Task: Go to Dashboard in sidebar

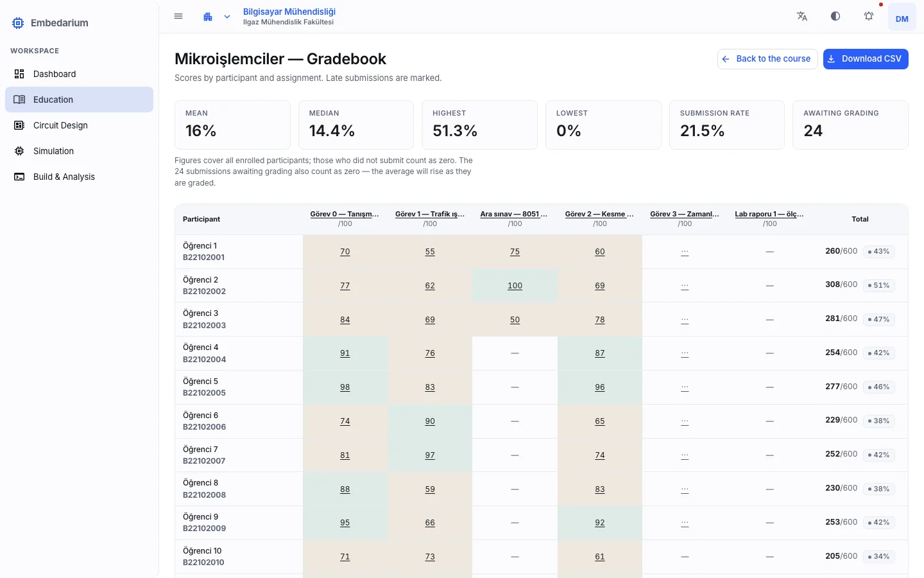Action: [80, 74]
